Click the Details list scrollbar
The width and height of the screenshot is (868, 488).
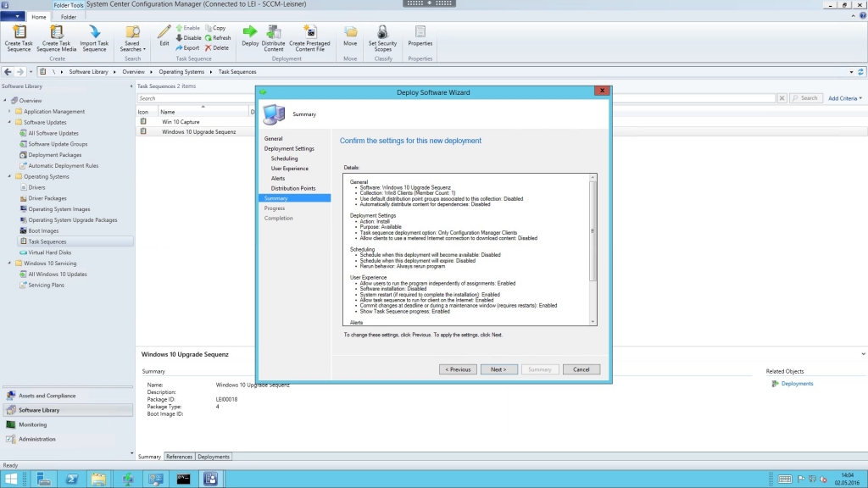(x=593, y=230)
